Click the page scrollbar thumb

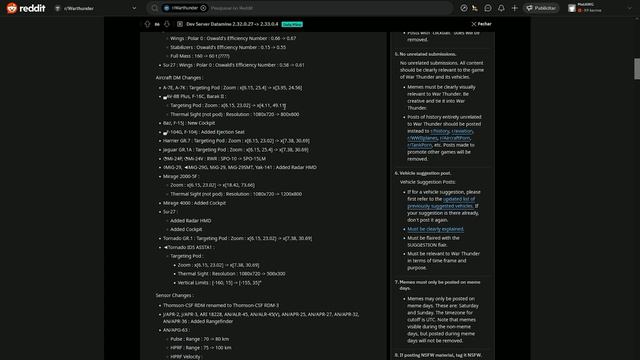point(637,69)
